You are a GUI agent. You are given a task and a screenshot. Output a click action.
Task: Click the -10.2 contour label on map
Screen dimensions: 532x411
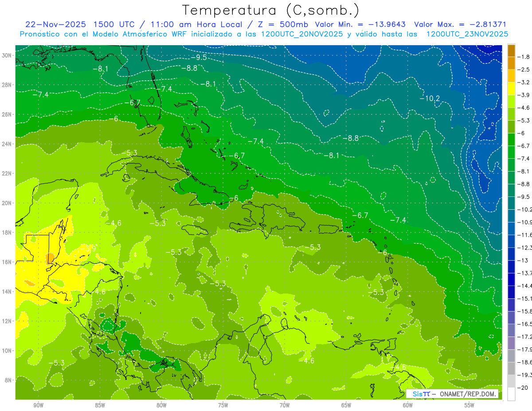point(430,98)
